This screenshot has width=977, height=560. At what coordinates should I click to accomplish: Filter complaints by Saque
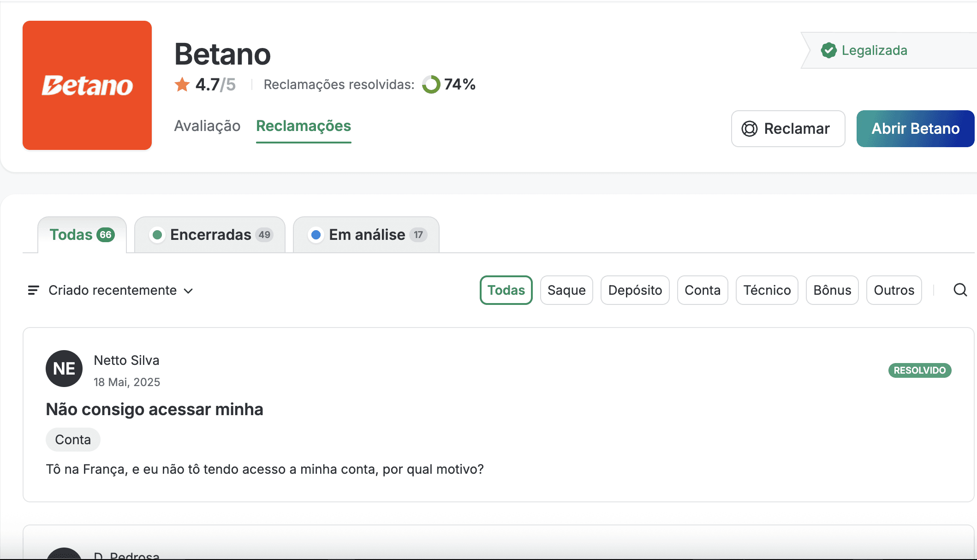tap(566, 290)
